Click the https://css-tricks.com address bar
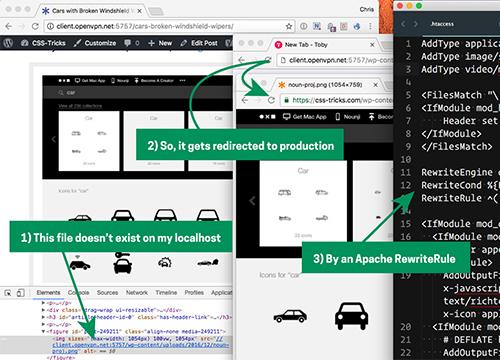Viewport: 500px width, 360px height. coord(337,100)
